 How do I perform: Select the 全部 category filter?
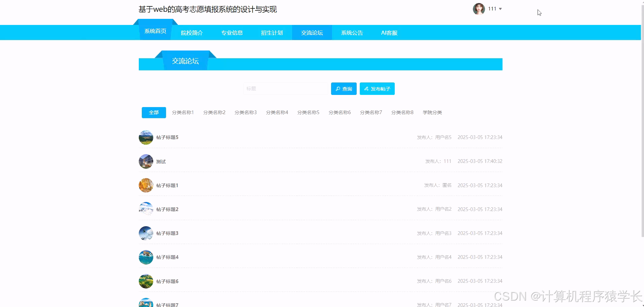(154, 112)
